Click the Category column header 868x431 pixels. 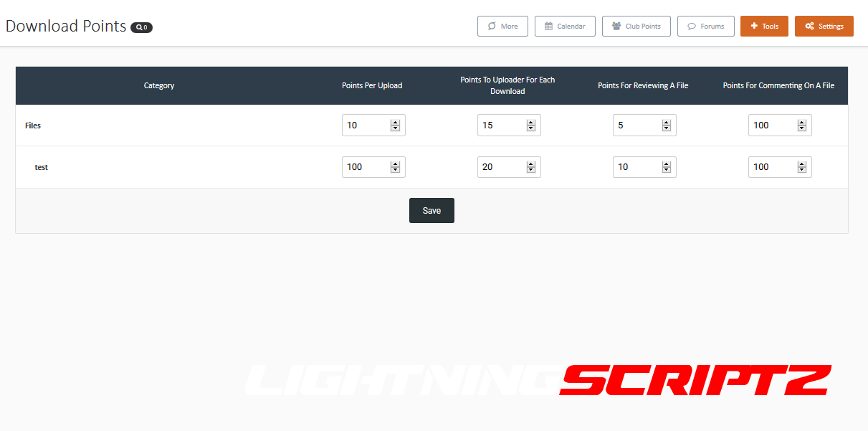tap(159, 85)
